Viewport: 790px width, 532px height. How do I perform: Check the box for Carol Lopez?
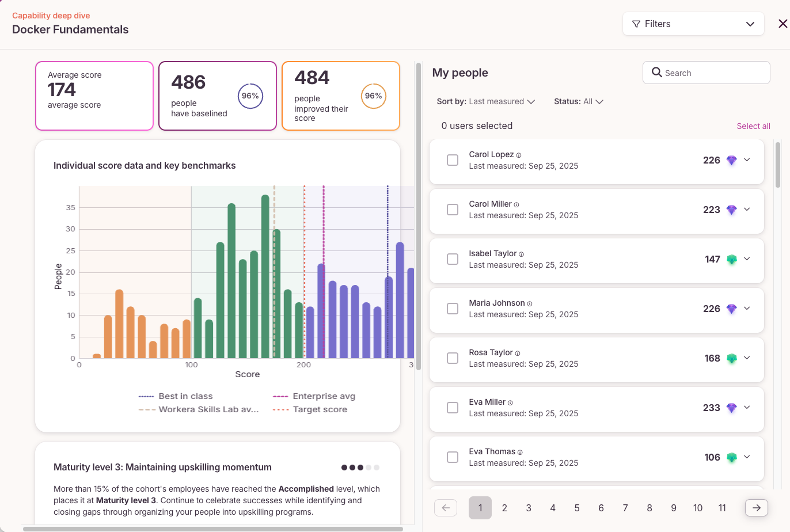[453, 160]
